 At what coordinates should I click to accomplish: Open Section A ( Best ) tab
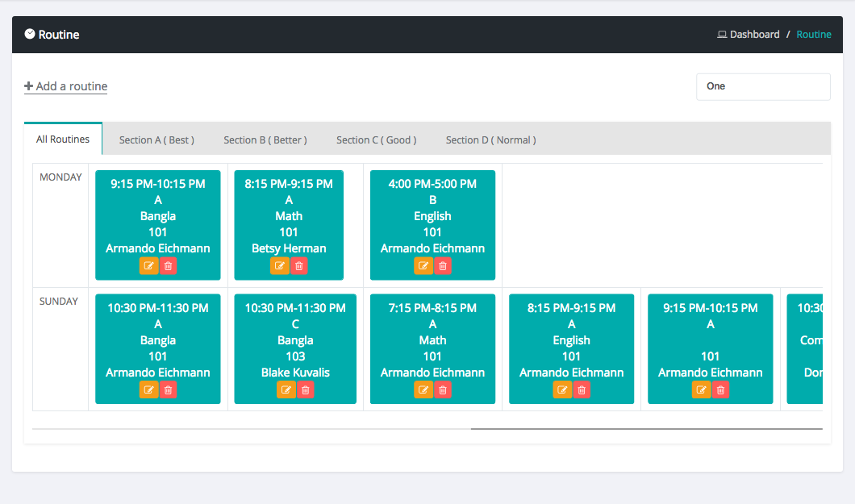[x=156, y=140]
